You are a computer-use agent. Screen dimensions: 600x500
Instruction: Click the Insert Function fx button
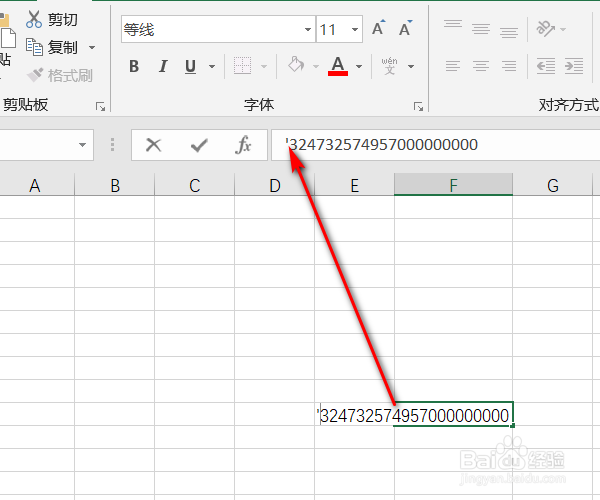point(244,145)
